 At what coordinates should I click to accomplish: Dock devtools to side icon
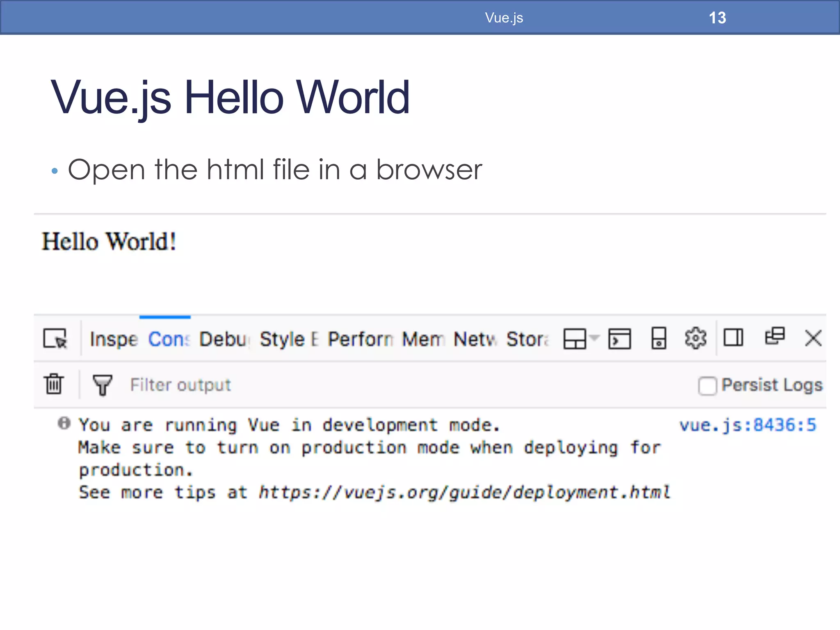(733, 338)
